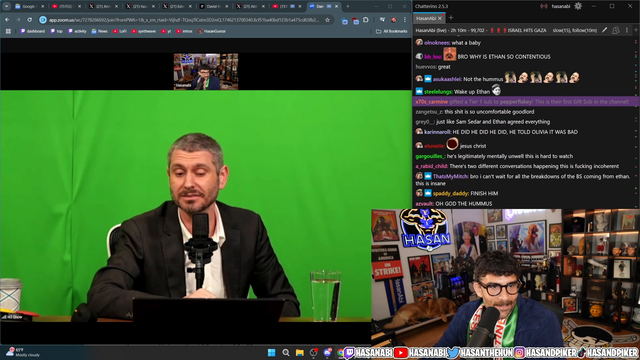Click the slow(15), follow(10m) mode label
This screenshot has width=640, height=360.
[x=574, y=30]
